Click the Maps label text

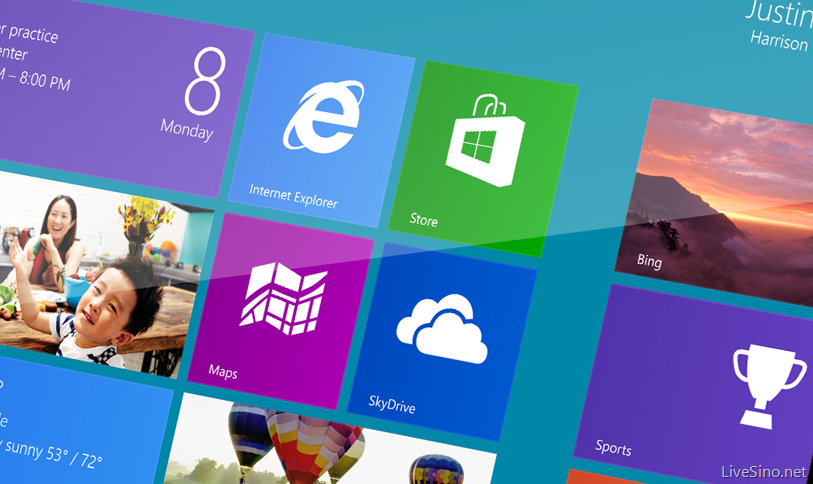click(x=223, y=371)
